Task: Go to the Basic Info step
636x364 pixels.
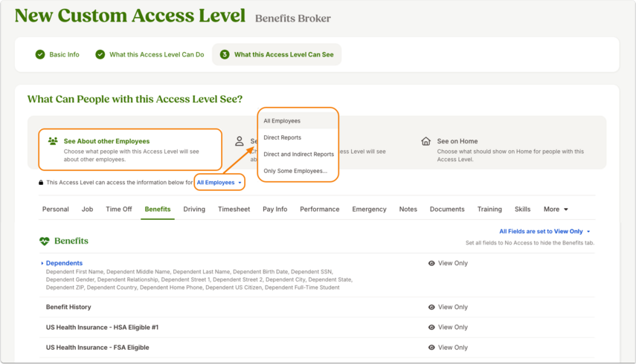Action: tap(57, 55)
